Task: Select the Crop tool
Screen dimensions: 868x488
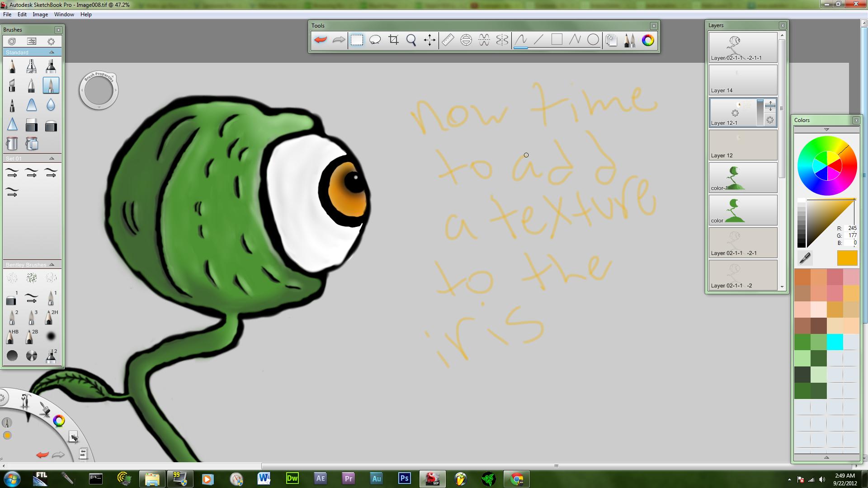Action: click(x=393, y=40)
